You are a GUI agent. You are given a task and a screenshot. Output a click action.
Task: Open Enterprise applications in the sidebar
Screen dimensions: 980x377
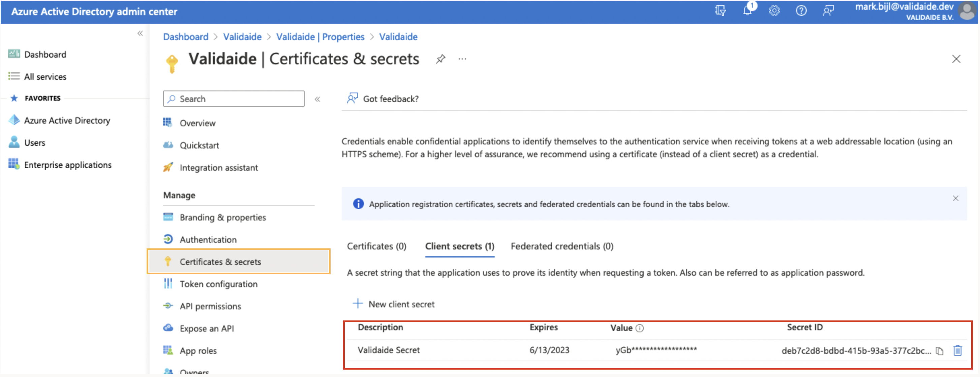pos(68,165)
